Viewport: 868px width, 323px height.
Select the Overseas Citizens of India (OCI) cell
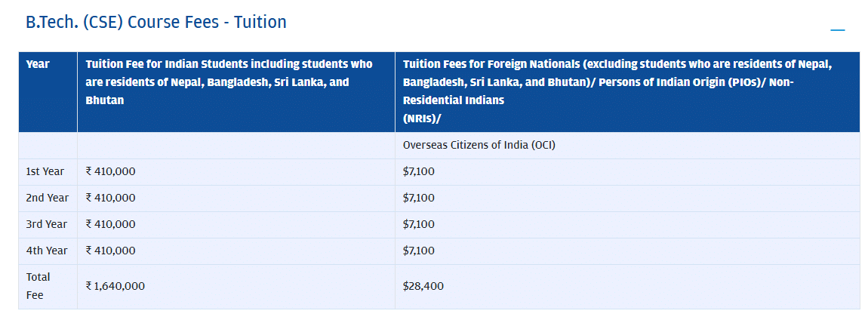pos(479,145)
